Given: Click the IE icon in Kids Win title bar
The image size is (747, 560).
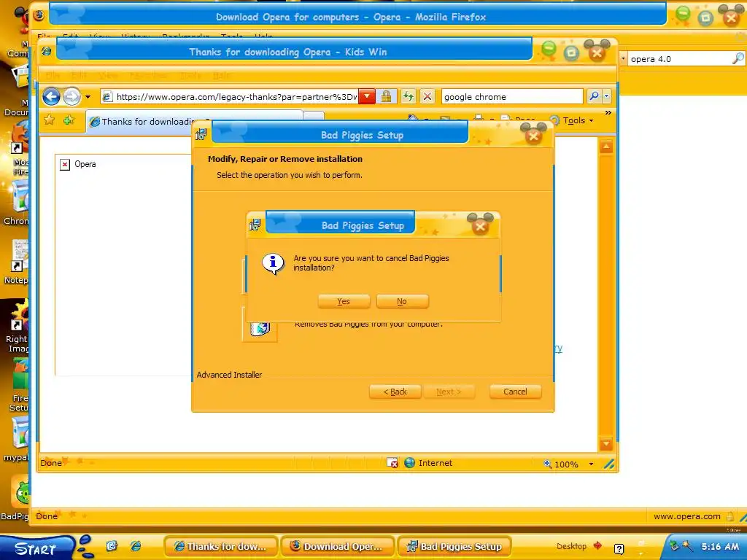Looking at the screenshot, I should point(47,51).
